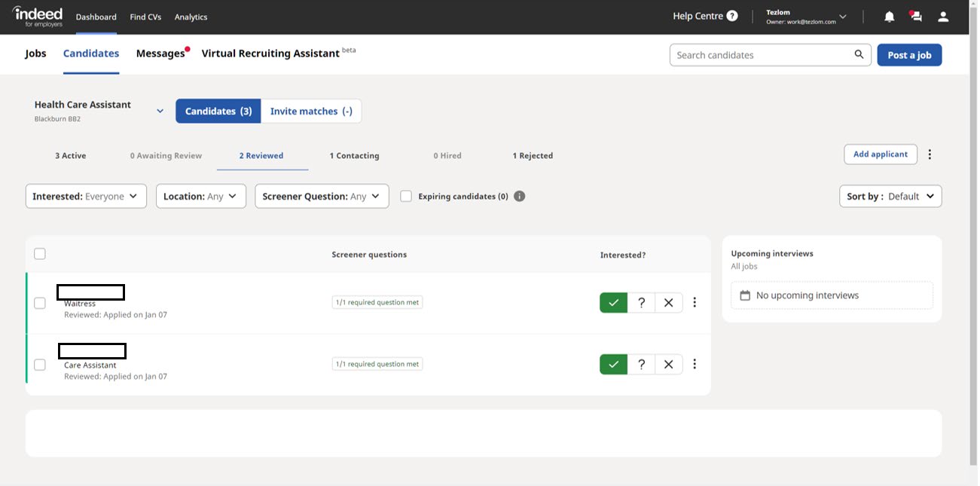Open the messages chat bubble icon
Screen dimensions: 980x486
pyautogui.click(x=916, y=17)
